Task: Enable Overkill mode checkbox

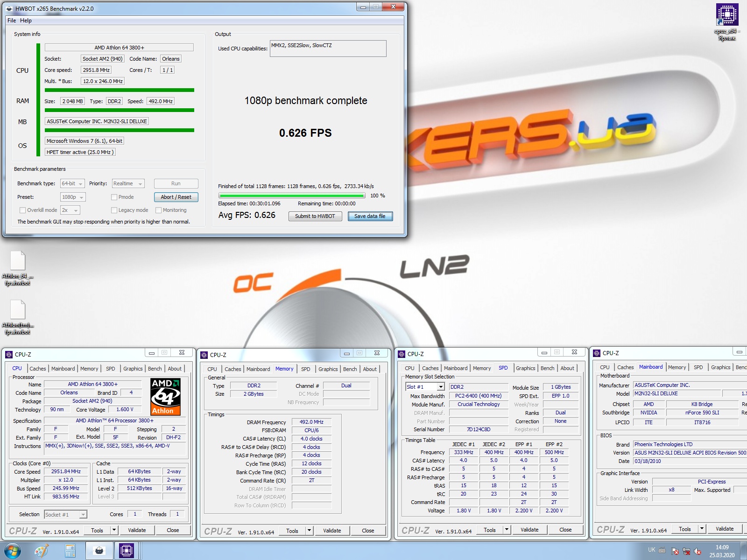Action: point(22,210)
